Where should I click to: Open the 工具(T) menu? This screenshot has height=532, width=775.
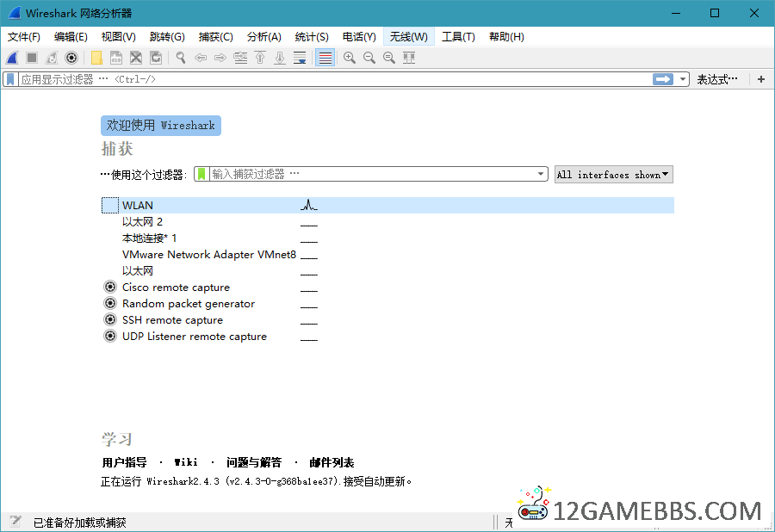click(458, 36)
